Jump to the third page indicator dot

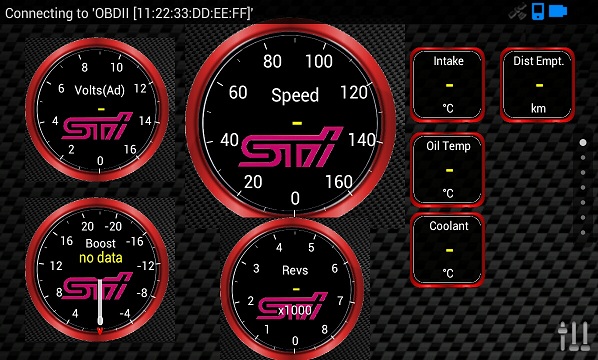(583, 172)
